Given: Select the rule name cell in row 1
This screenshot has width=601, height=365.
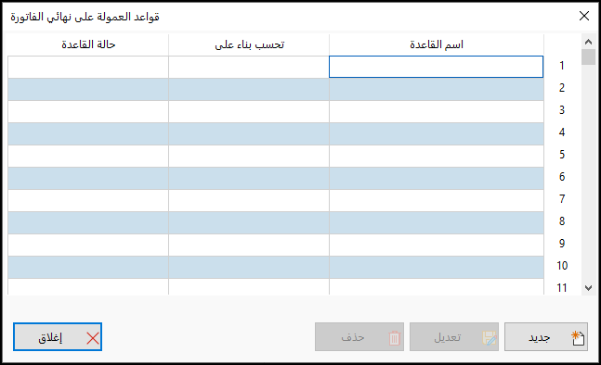Looking at the screenshot, I should click(436, 67).
